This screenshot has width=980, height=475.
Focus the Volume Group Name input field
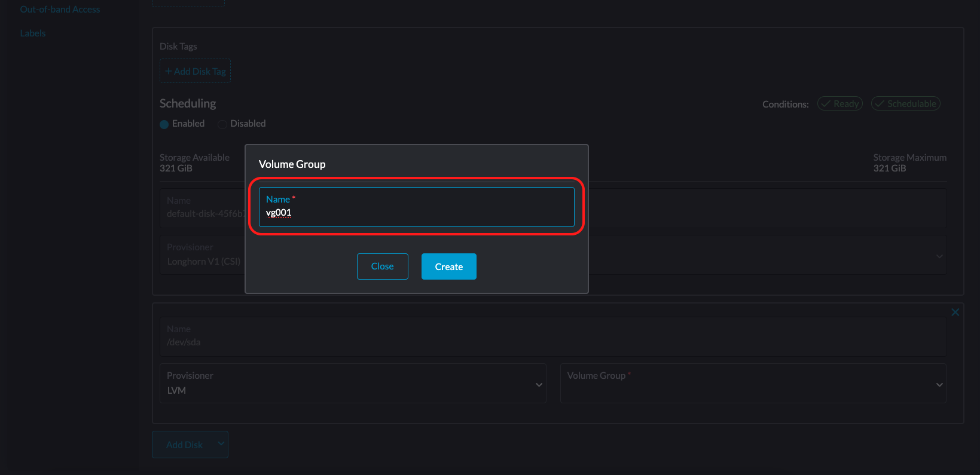coord(416,213)
